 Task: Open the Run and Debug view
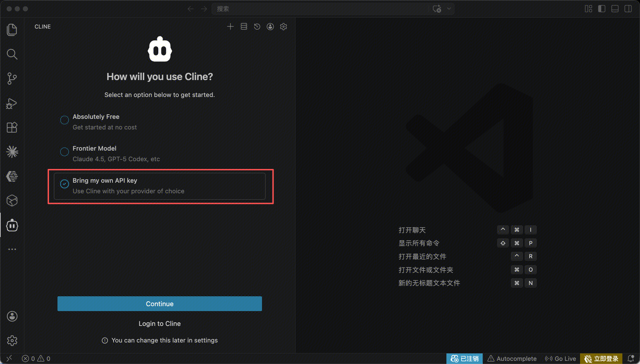coord(12,103)
